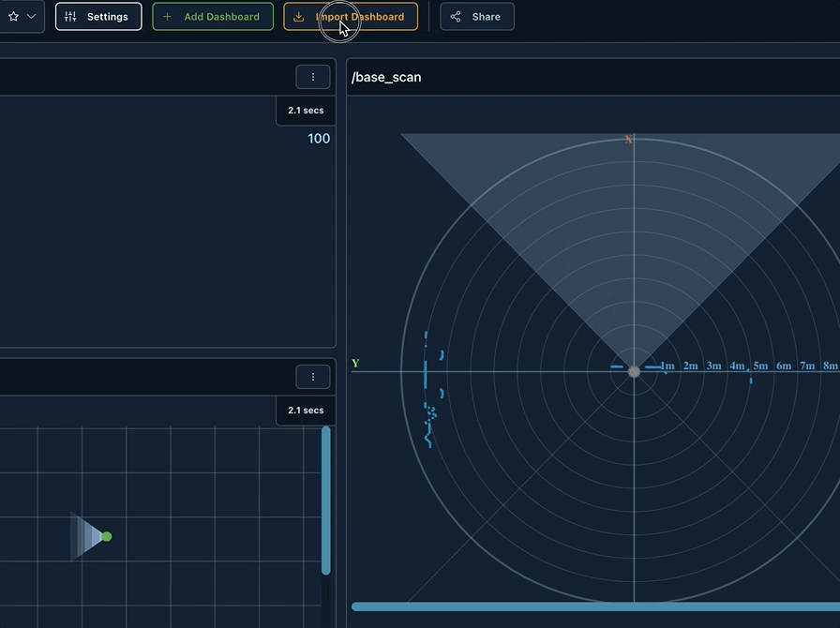
Task: Expand the chevron next to the star
Action: [31, 17]
